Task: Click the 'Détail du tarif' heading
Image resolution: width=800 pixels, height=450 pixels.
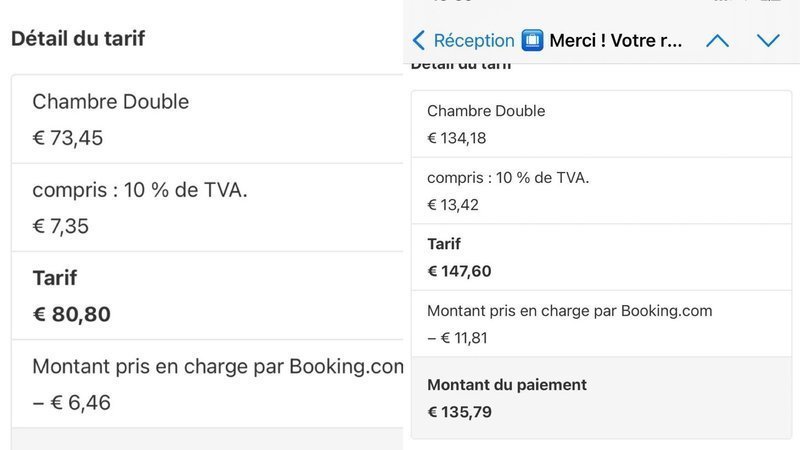Action: tap(78, 39)
